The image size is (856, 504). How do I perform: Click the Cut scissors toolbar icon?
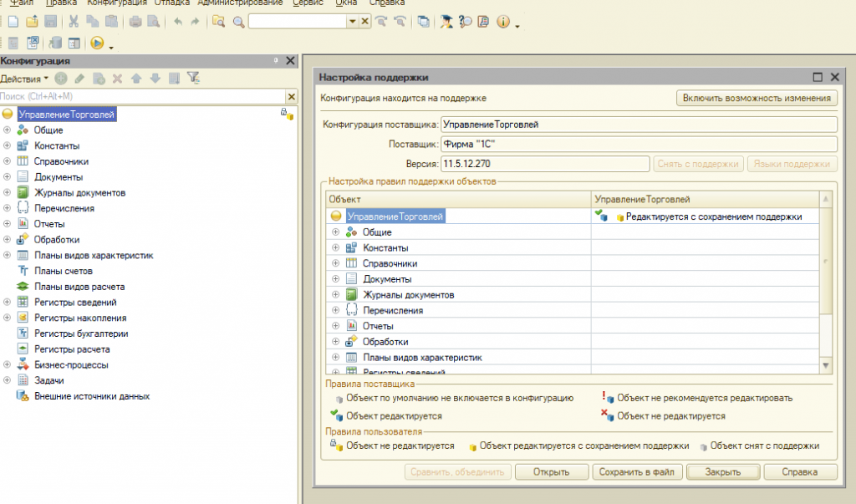[73, 22]
